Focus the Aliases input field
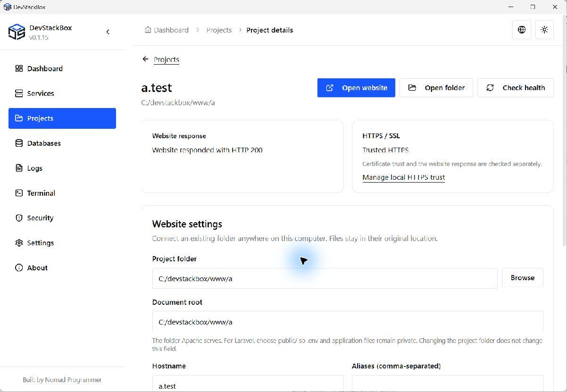This screenshot has width=567, height=392. pyautogui.click(x=448, y=384)
